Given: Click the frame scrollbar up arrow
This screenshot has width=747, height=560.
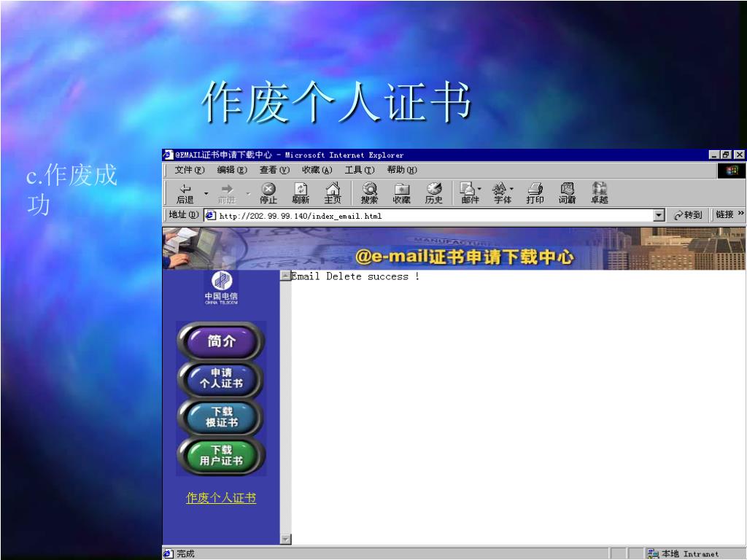Looking at the screenshot, I should click(x=285, y=275).
